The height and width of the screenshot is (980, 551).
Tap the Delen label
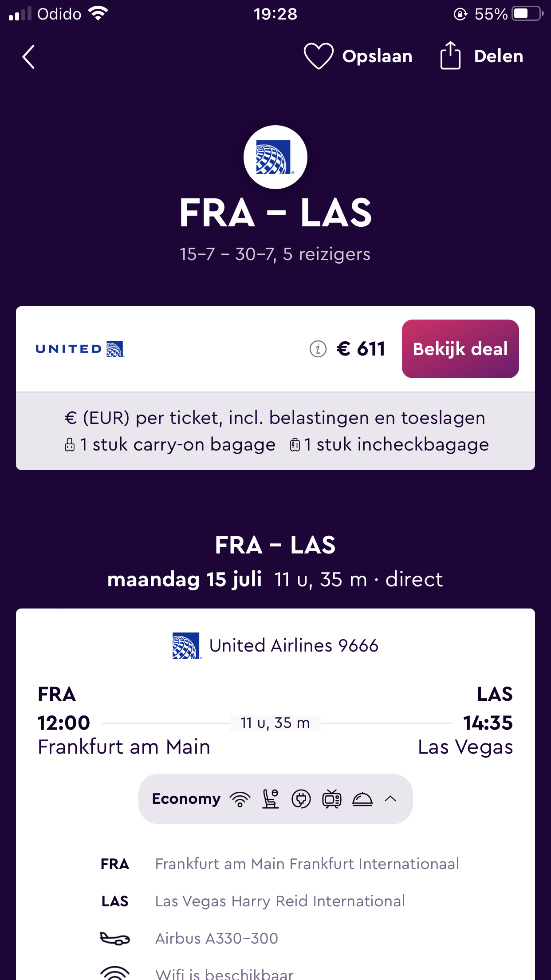pos(498,56)
